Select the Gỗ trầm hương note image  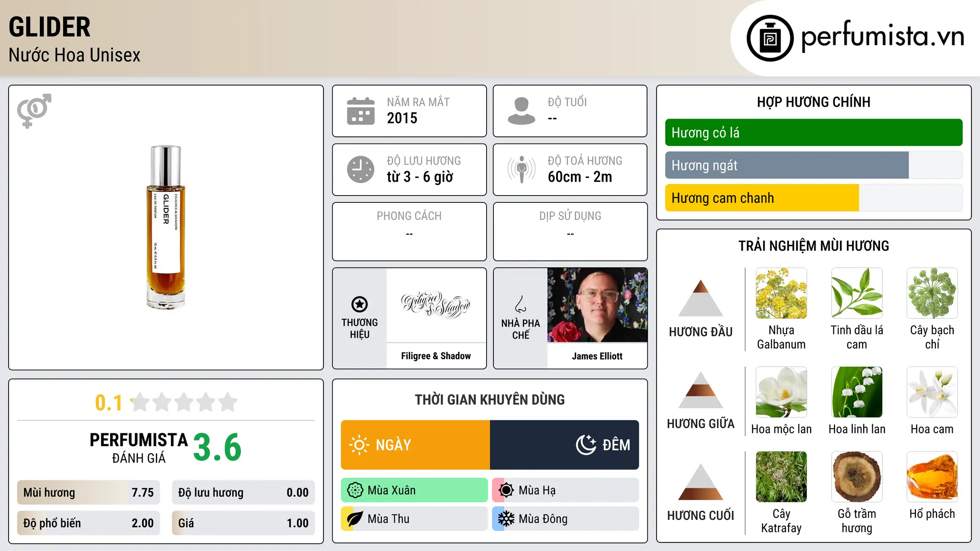857,477
